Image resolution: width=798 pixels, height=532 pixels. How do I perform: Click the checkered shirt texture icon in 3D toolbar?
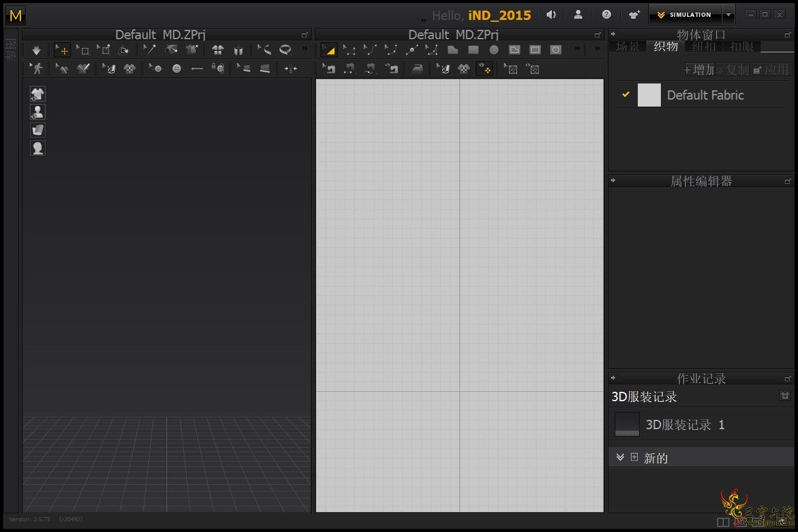tap(129, 69)
